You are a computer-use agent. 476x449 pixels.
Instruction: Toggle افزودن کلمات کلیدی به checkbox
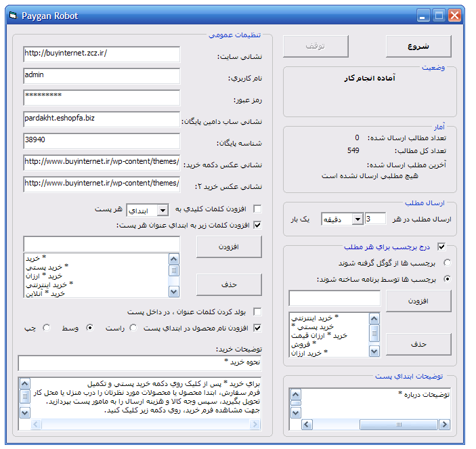257,209
